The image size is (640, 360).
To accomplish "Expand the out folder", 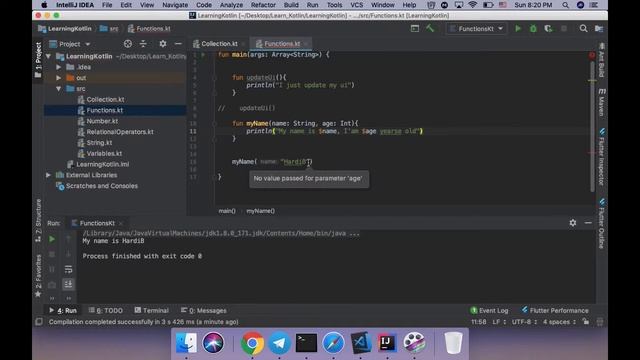I will pos(59,78).
